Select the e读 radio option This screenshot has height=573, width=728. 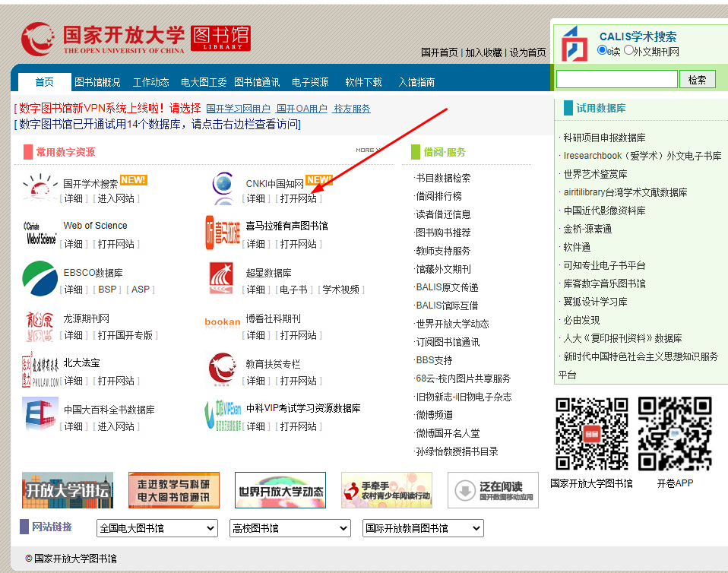click(602, 50)
